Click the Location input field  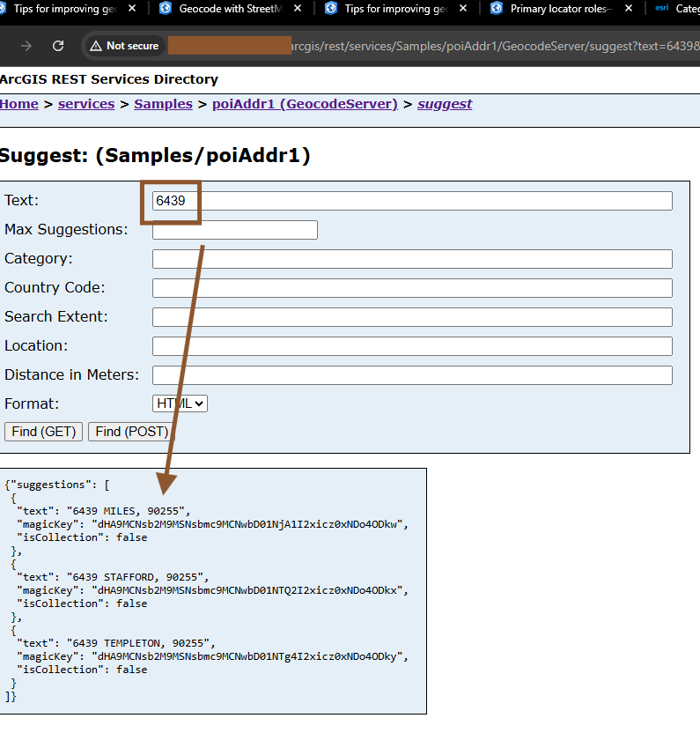[412, 346]
